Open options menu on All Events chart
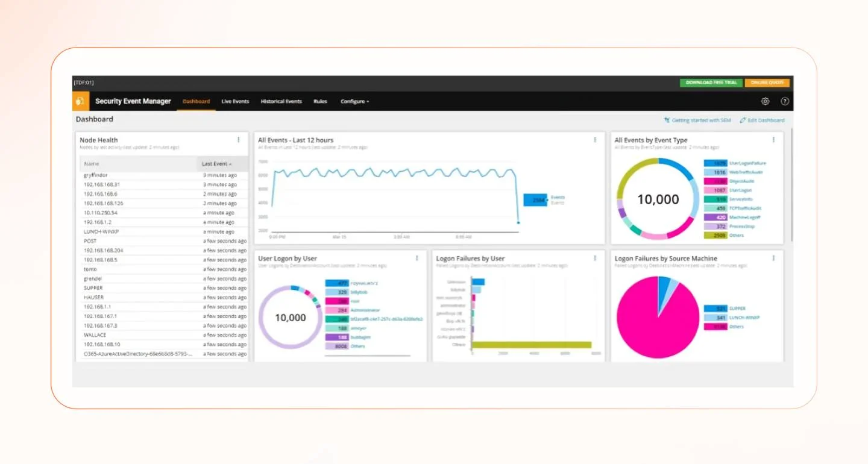The image size is (868, 464). [x=594, y=139]
